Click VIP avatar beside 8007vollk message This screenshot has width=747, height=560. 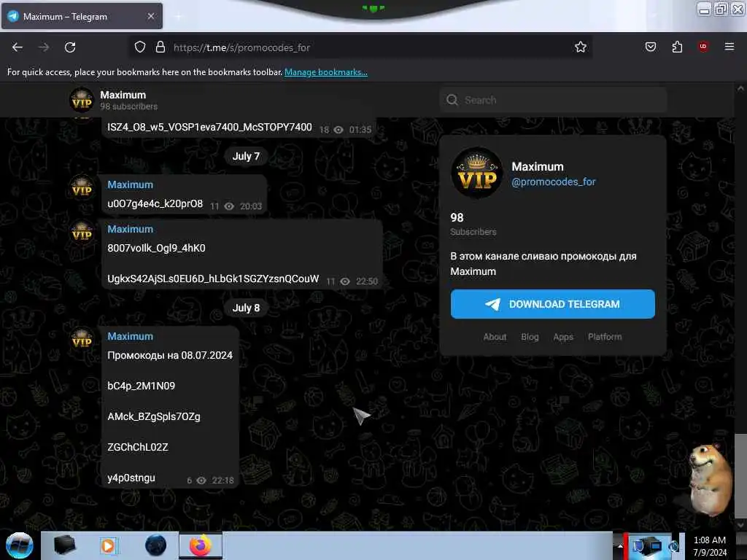click(x=82, y=231)
